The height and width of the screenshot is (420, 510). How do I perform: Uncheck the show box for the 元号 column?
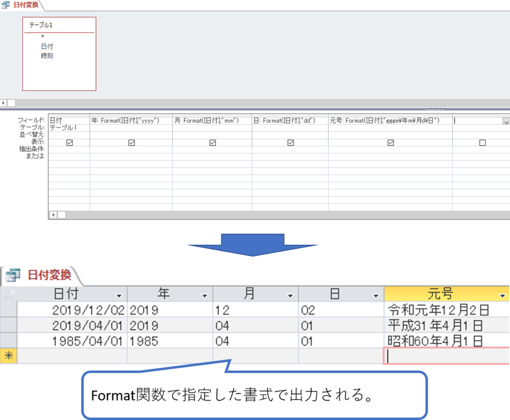[390, 143]
